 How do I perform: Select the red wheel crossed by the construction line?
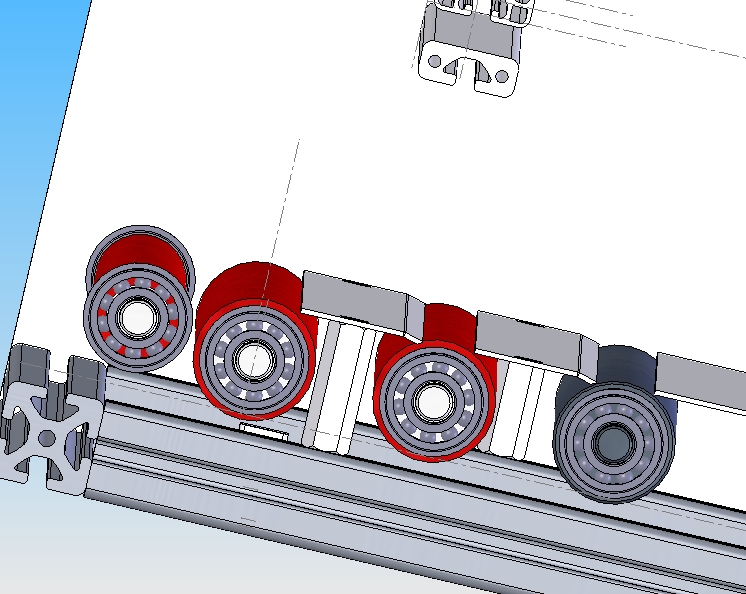(x=255, y=341)
